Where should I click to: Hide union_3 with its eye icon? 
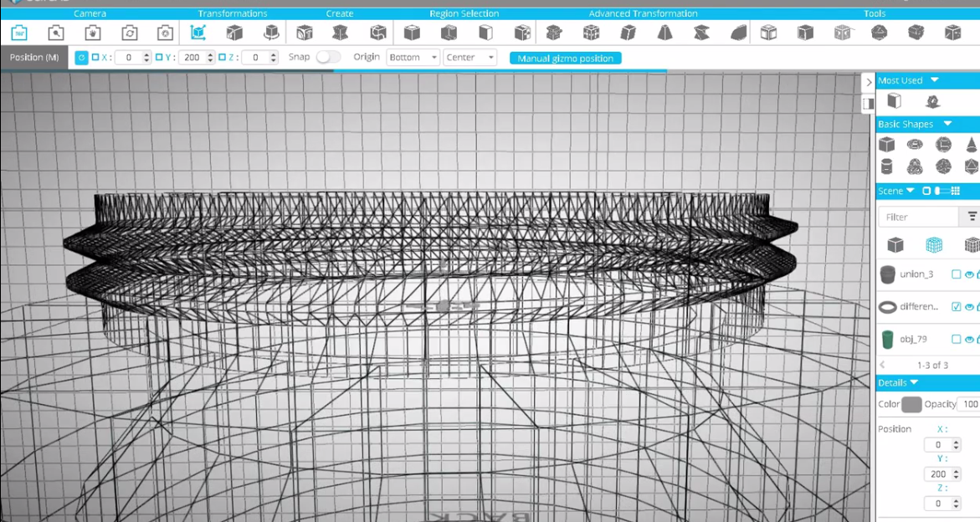(x=969, y=274)
